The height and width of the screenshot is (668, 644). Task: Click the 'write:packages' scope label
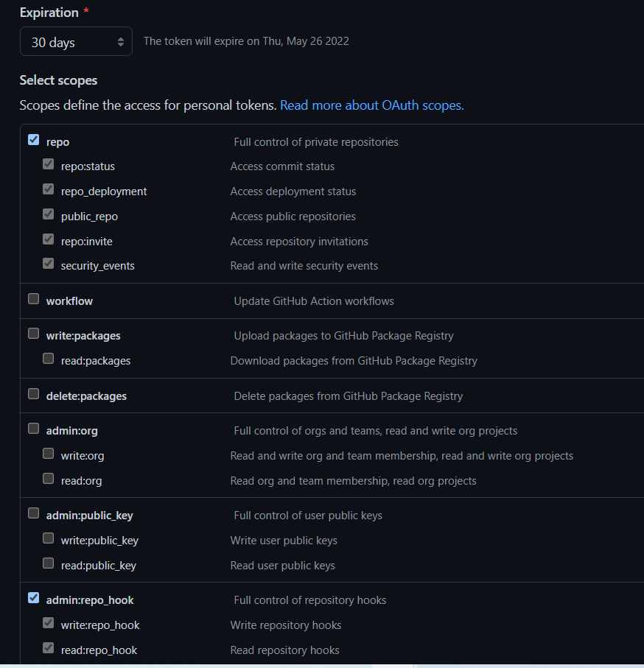(x=83, y=336)
